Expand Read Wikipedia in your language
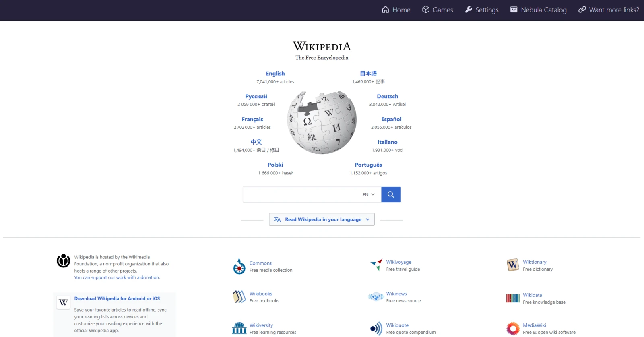 tap(322, 219)
